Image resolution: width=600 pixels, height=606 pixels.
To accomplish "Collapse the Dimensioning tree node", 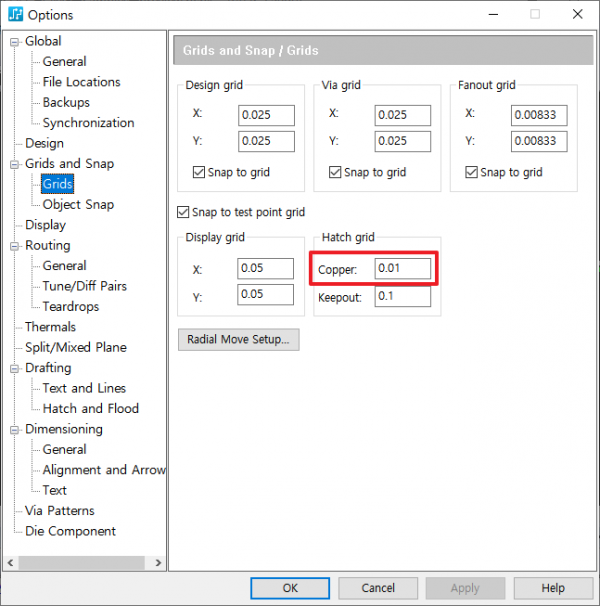I will click(15, 430).
